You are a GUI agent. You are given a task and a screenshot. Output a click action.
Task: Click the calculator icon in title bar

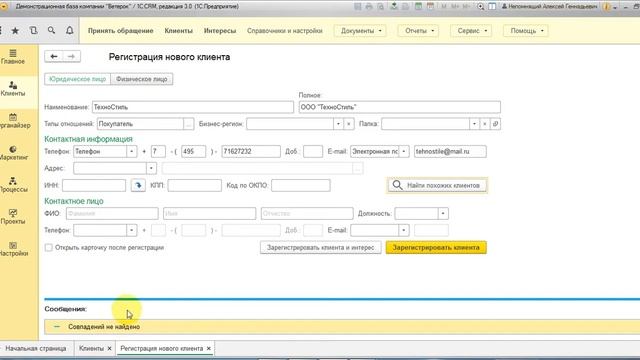point(418,7)
